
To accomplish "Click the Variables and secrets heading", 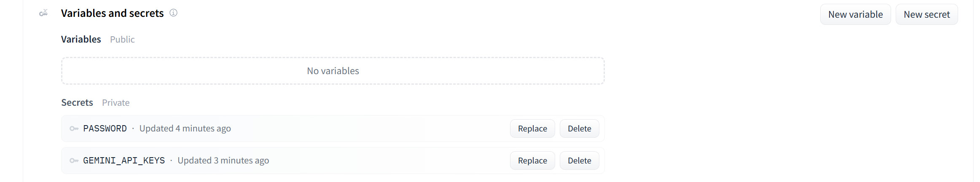I will point(112,13).
